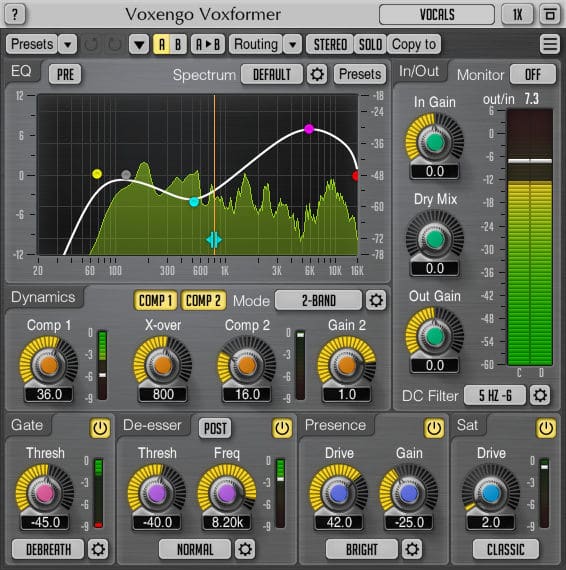
Task: Open DC Filter settings gear
Action: tap(540, 395)
